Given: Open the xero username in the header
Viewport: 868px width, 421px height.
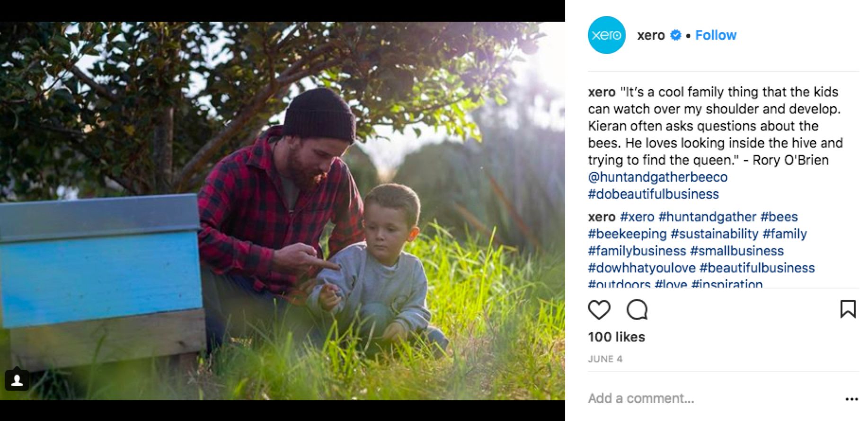Looking at the screenshot, I should coord(651,35).
